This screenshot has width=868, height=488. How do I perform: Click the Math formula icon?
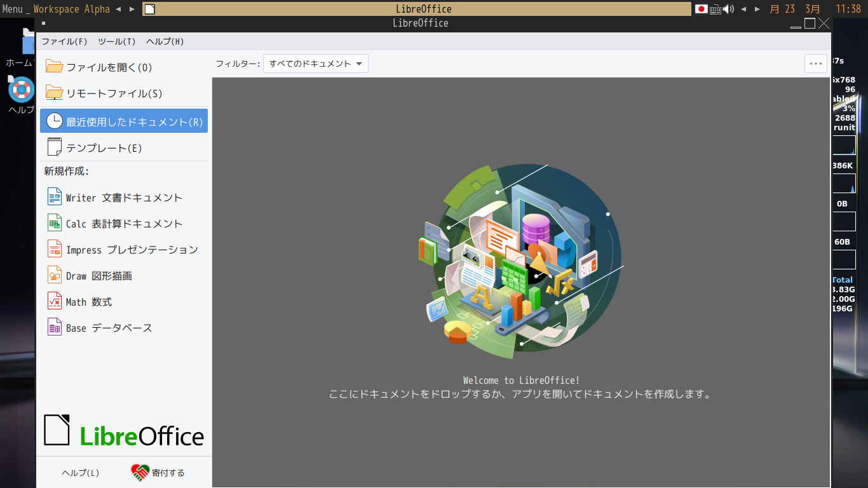tap(55, 302)
